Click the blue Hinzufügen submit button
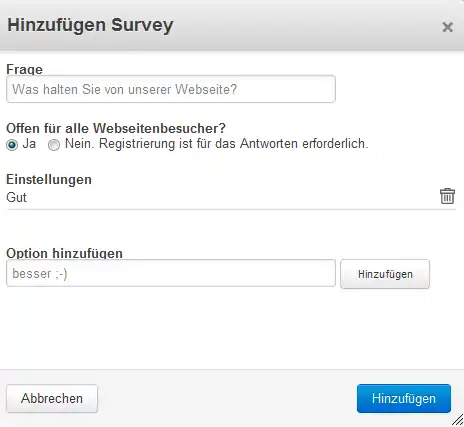 tap(404, 399)
